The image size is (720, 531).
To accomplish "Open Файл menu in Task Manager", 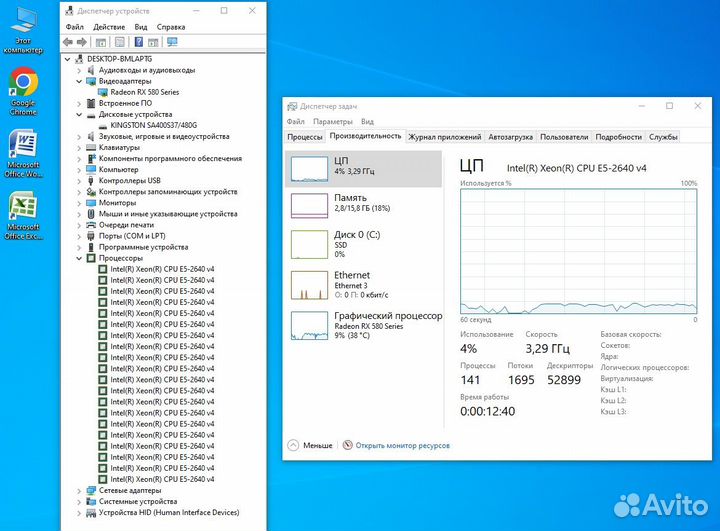I will tap(296, 121).
